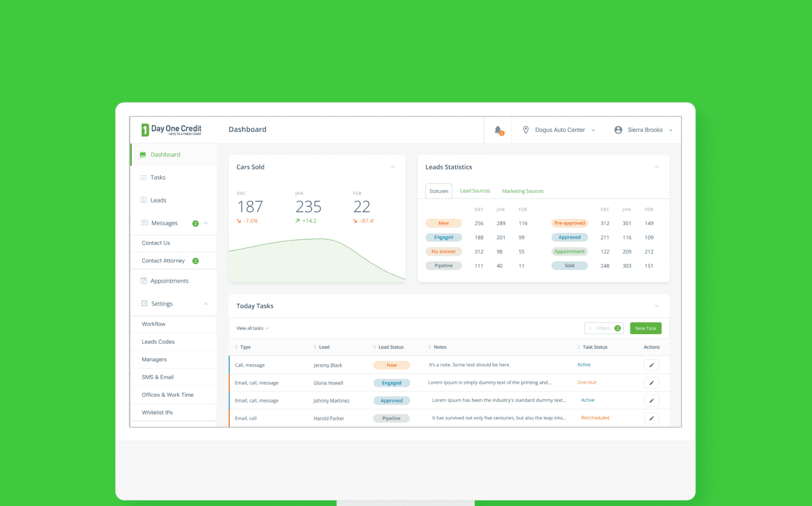Open Dashboard in sidebar
This screenshot has height=506, width=812.
pos(173,155)
